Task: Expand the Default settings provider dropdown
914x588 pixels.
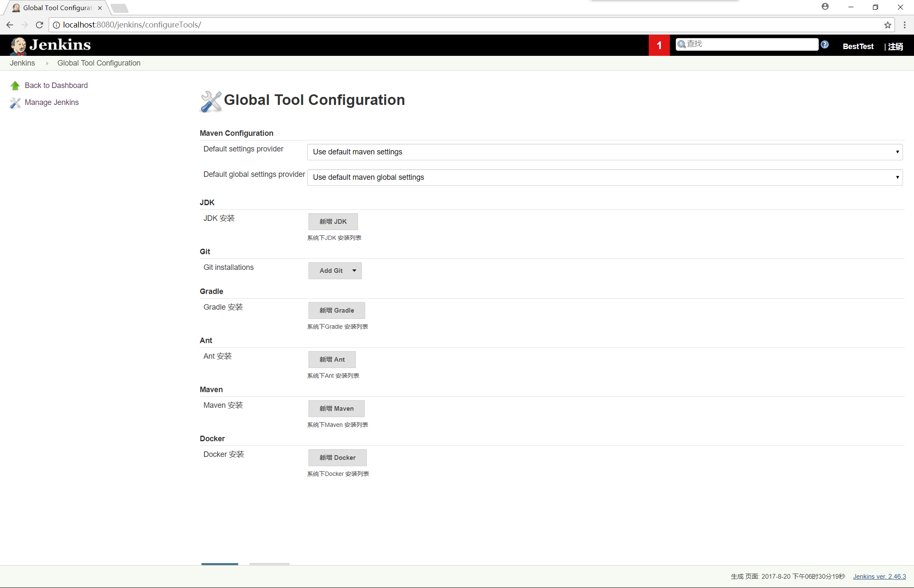Action: coord(605,152)
